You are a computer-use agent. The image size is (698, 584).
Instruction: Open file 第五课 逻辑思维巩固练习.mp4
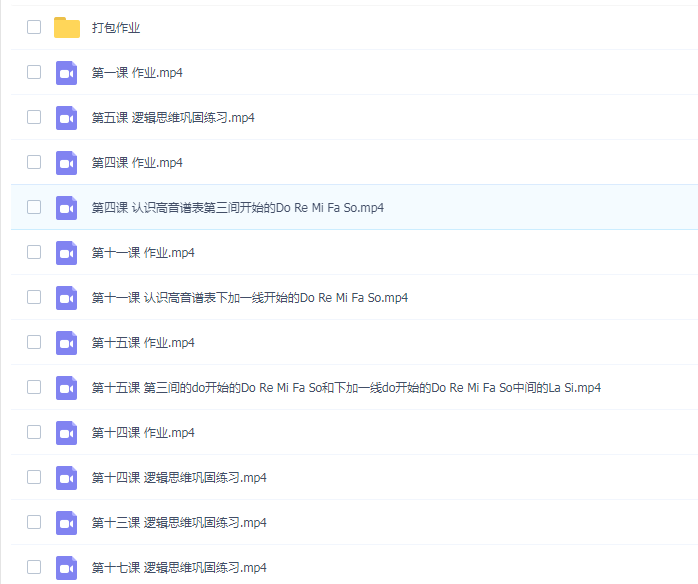click(x=173, y=118)
